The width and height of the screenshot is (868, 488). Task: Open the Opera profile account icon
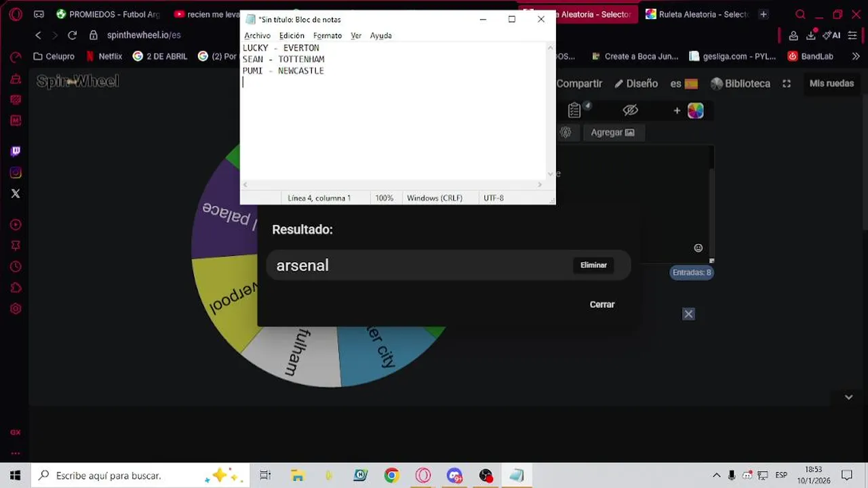793,35
